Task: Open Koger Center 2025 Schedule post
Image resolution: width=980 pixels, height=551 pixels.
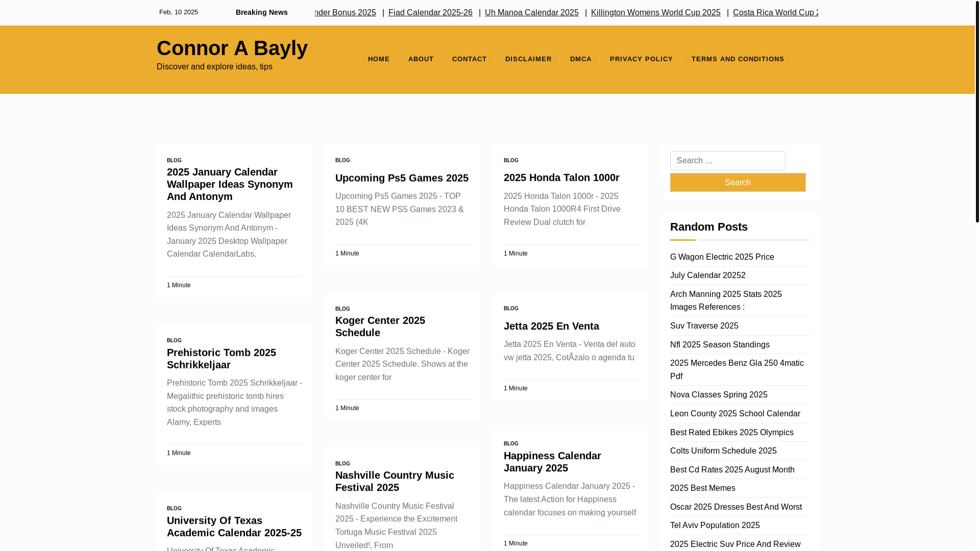Action: click(x=380, y=327)
